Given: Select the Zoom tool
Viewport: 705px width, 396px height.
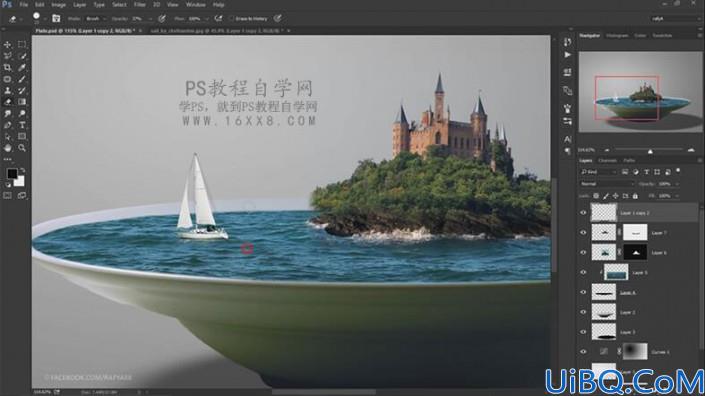Looking at the screenshot, I should pos(22,148).
